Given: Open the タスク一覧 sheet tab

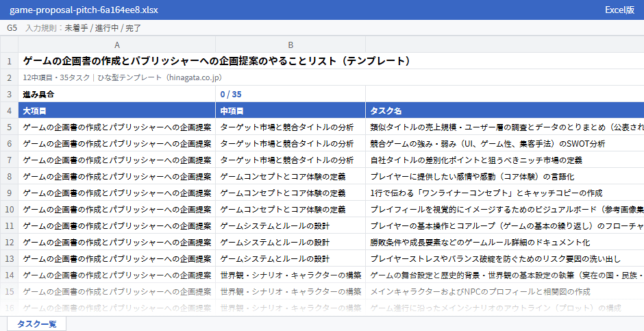Looking at the screenshot, I should point(36,323).
